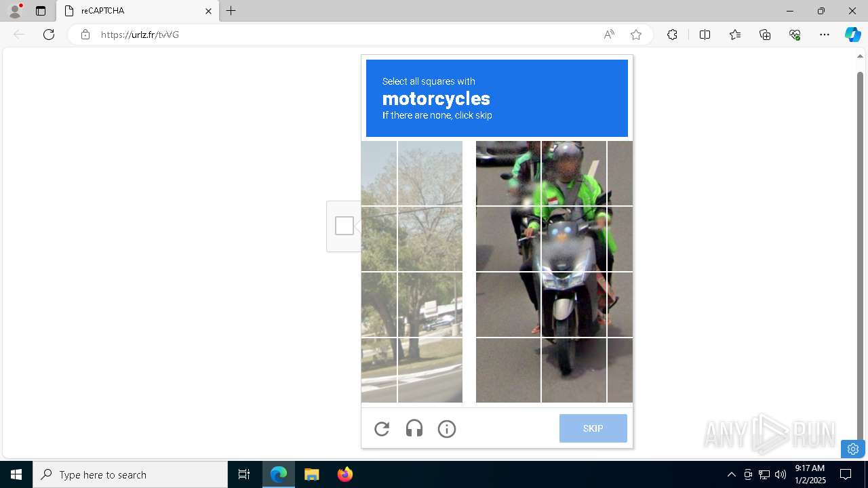Click the browser refresh button
The height and width of the screenshot is (488, 868).
(x=49, y=35)
